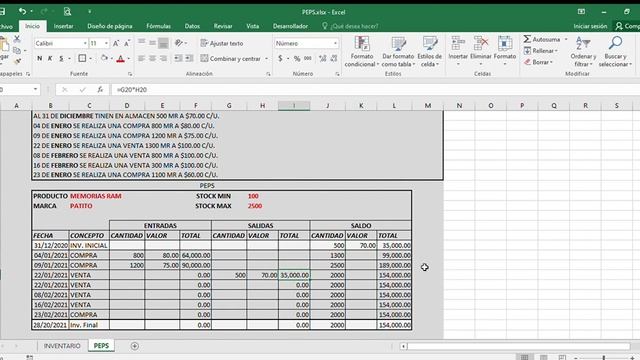
Task: Apply accounting format with the dollar icon
Action: click(280, 58)
